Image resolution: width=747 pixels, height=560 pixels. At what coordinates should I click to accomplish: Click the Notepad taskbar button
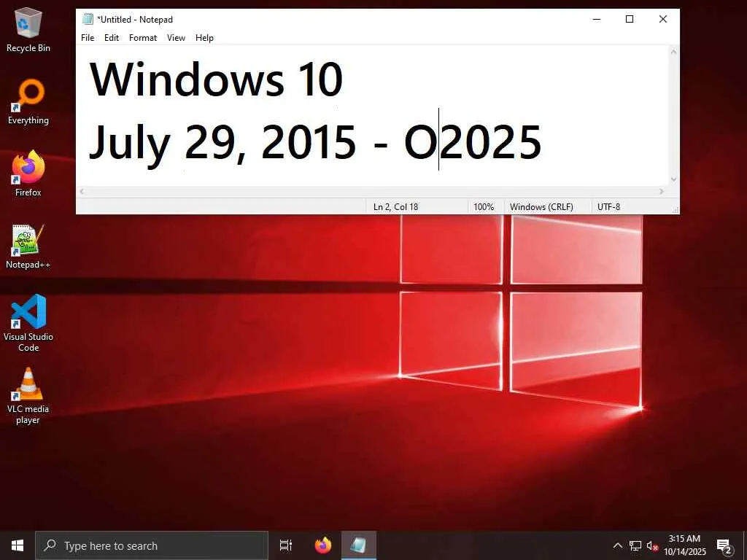tap(359, 545)
